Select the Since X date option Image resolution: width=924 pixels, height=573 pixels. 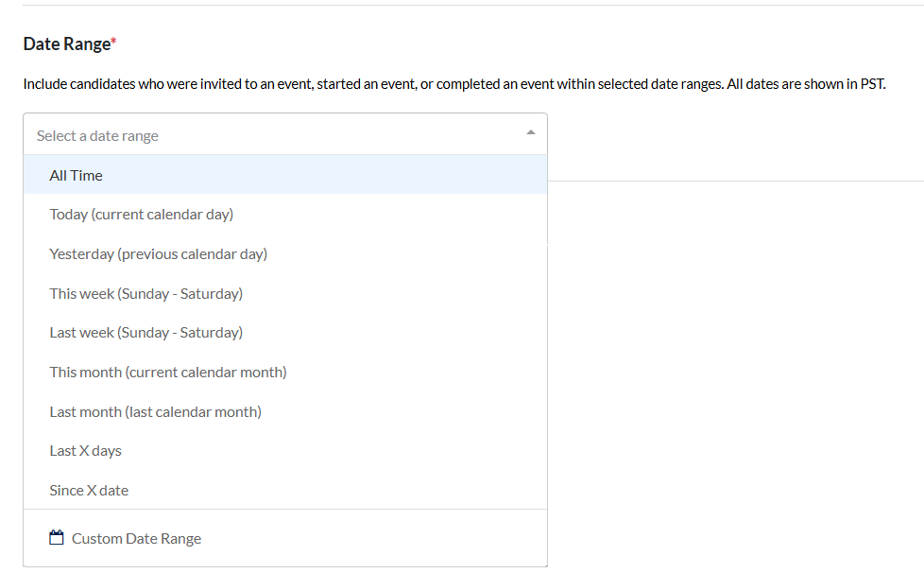coord(89,491)
